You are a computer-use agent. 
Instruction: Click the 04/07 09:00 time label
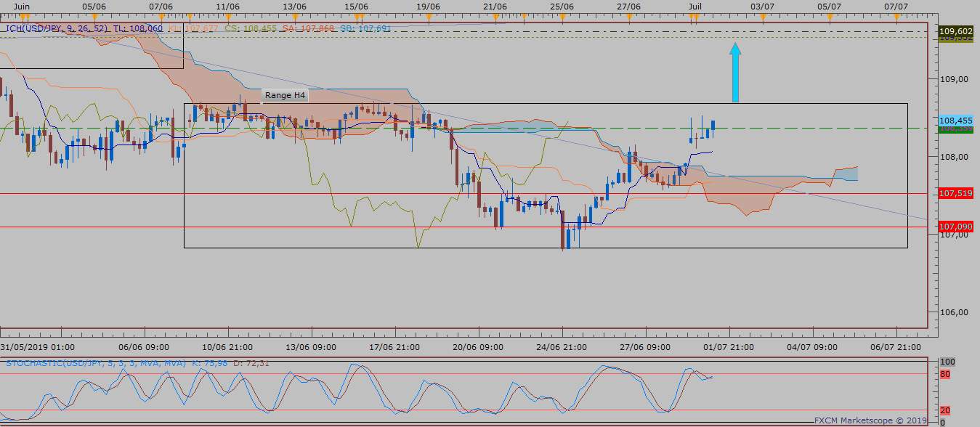[x=812, y=347]
